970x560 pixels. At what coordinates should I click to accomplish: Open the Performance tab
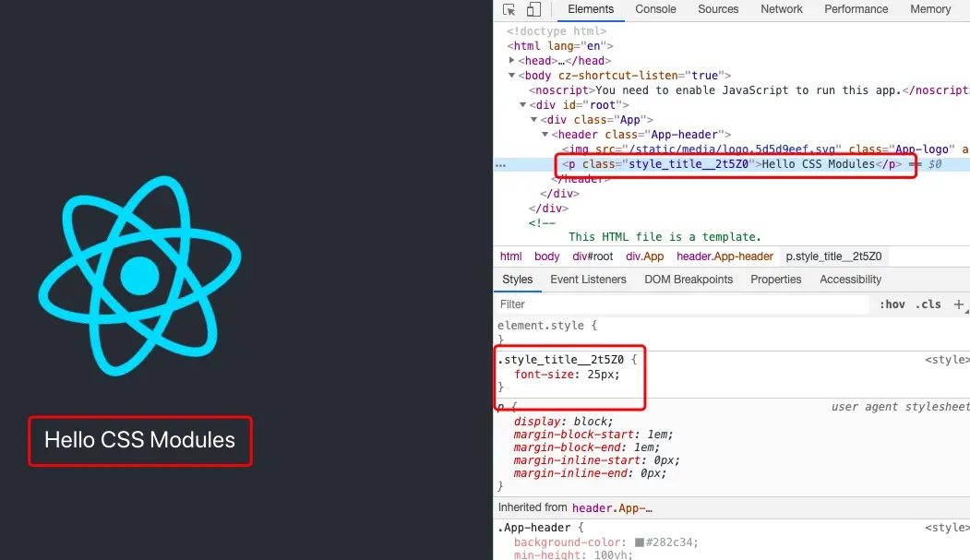click(x=856, y=9)
